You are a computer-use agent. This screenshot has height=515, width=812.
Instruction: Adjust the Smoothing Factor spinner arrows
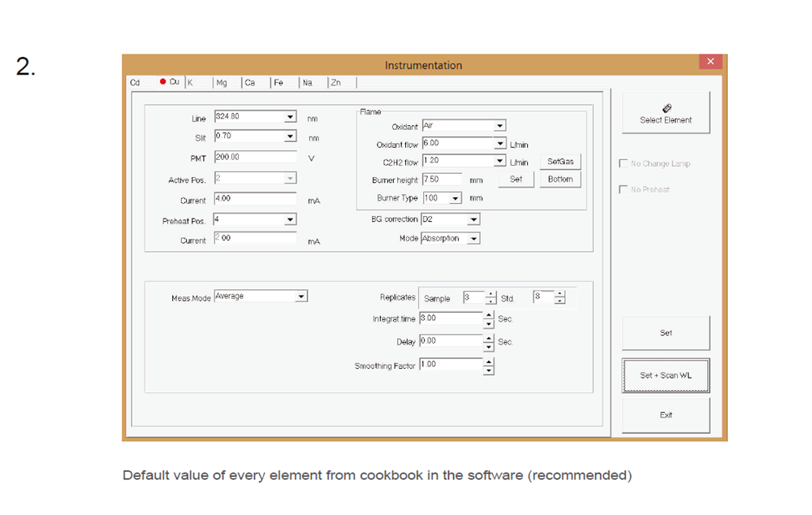click(488, 367)
